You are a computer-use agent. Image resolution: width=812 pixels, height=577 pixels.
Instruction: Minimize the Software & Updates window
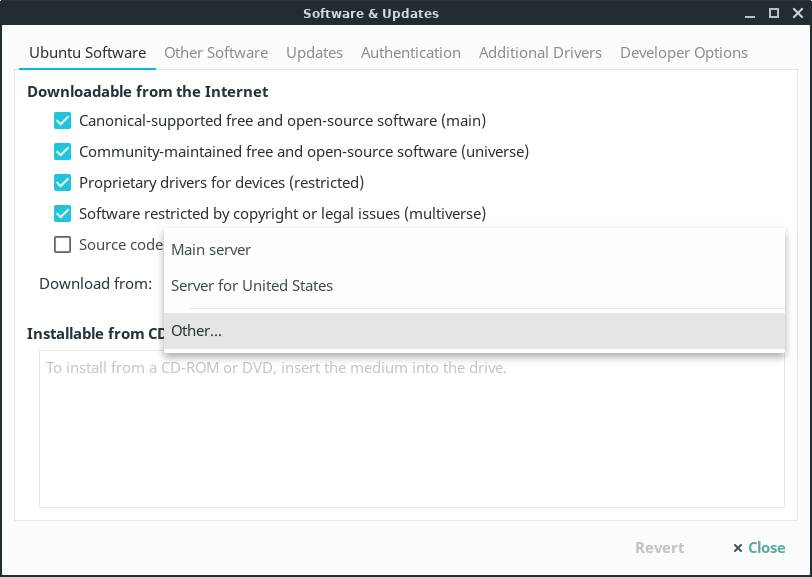(750, 14)
